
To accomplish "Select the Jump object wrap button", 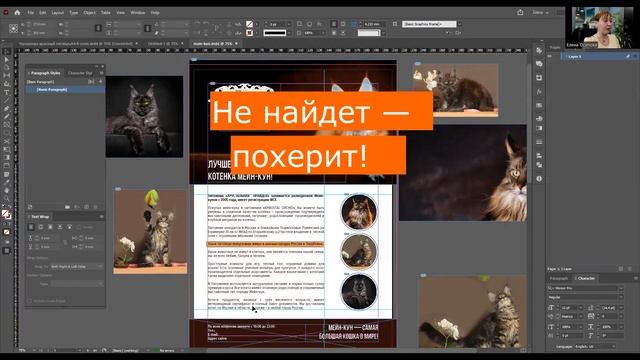I will [x=60, y=227].
